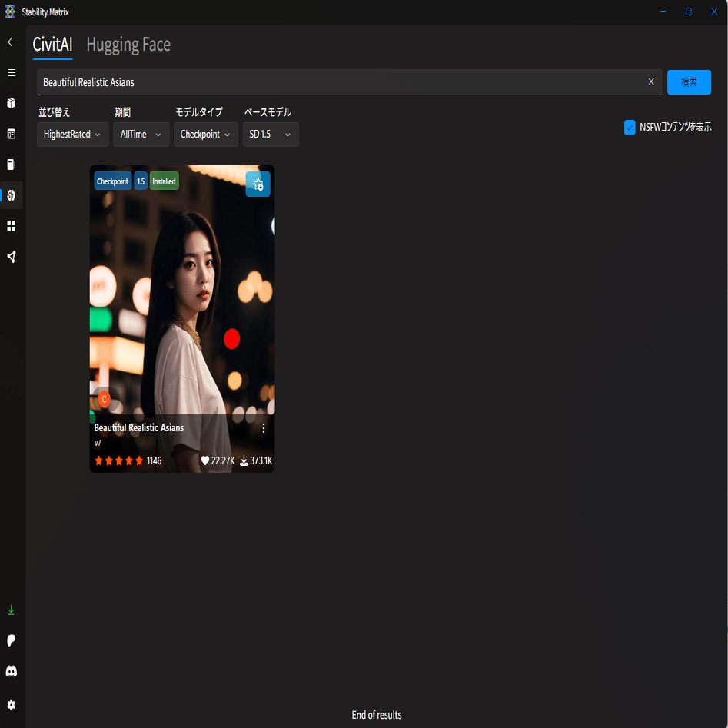Open the AllTime period dropdown
This screenshot has height=728, width=728.
pyautogui.click(x=141, y=135)
